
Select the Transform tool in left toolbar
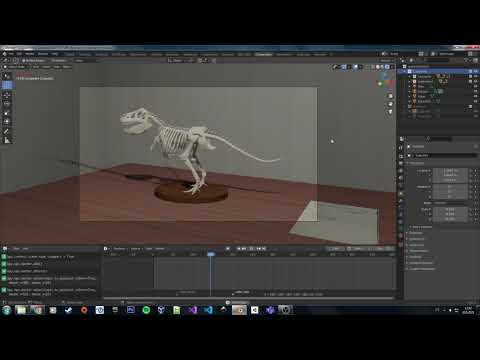7,122
